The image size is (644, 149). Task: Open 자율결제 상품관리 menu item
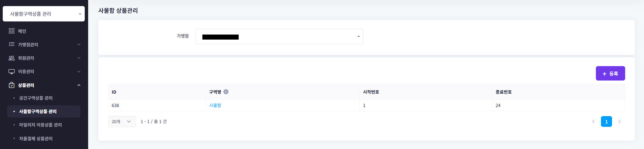36,139
